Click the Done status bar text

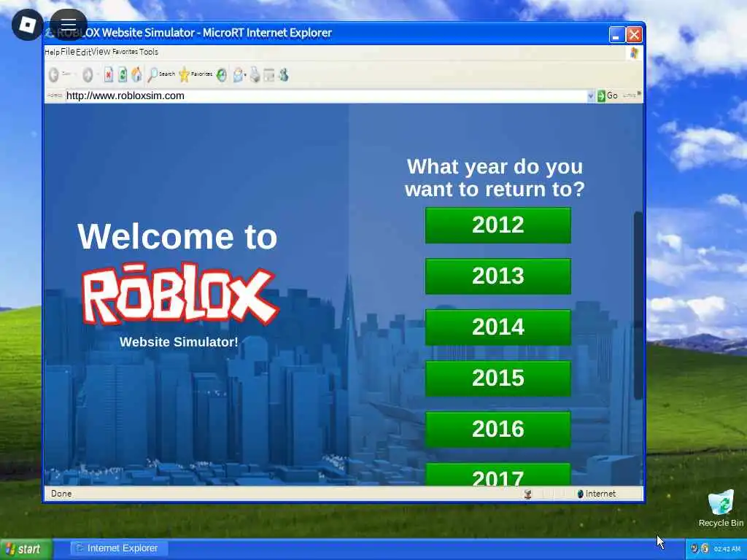click(x=61, y=494)
